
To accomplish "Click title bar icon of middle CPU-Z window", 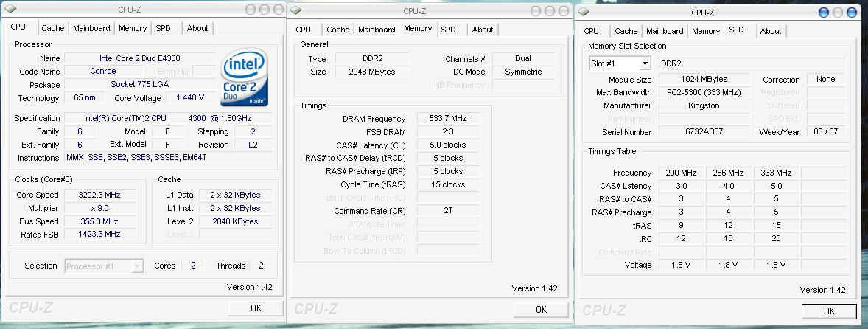I will pos(295,10).
